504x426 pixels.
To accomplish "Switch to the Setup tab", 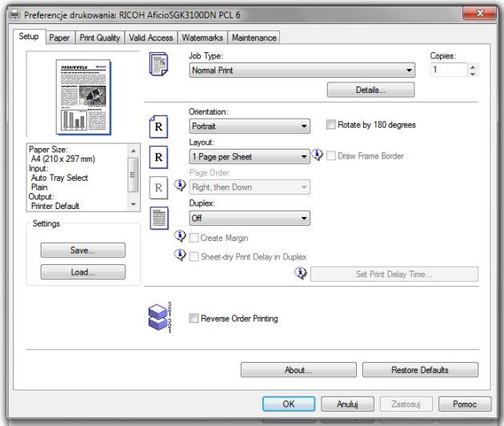I will tap(29, 36).
